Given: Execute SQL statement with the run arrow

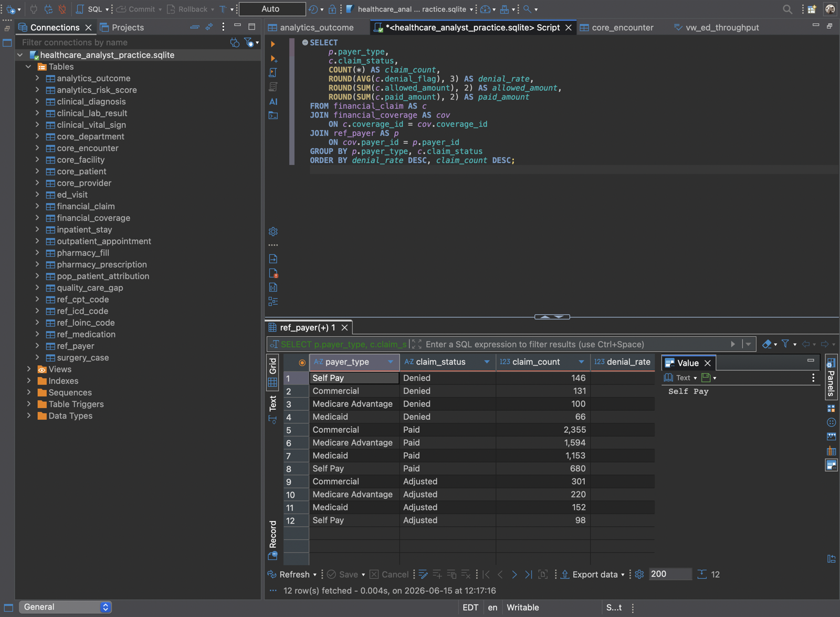Looking at the screenshot, I should coord(272,44).
